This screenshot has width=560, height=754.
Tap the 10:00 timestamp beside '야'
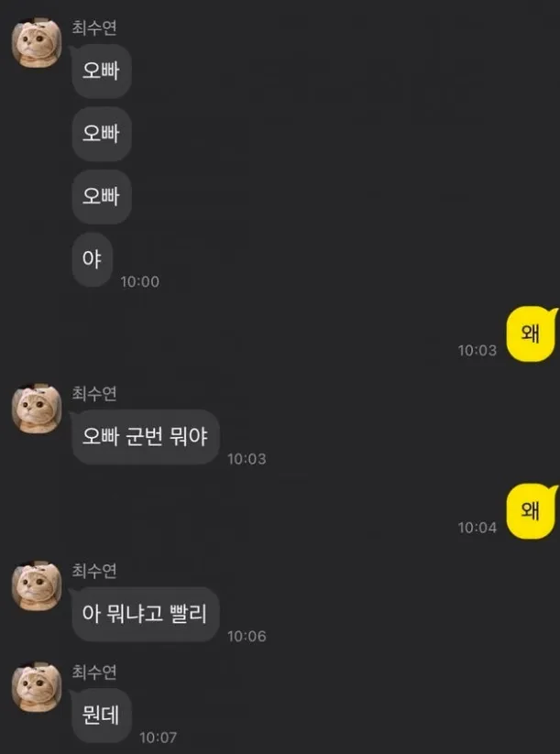pos(140,282)
